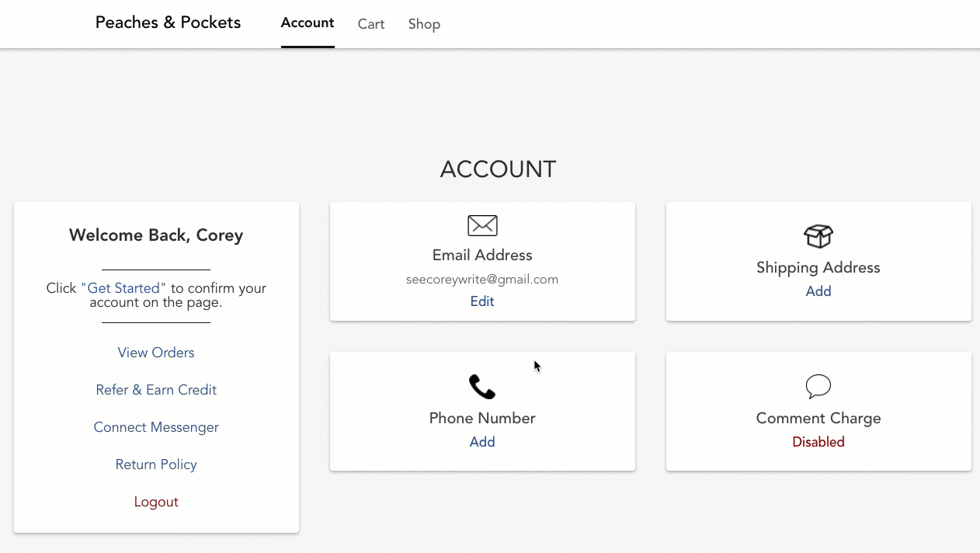The width and height of the screenshot is (980, 553).
Task: Switch to the Shop tab
Action: tap(424, 24)
